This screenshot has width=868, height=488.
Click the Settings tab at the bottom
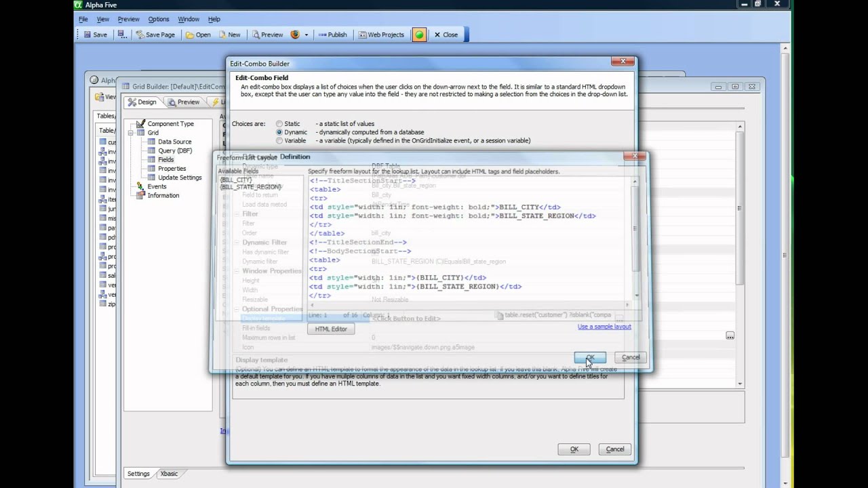[x=138, y=474]
